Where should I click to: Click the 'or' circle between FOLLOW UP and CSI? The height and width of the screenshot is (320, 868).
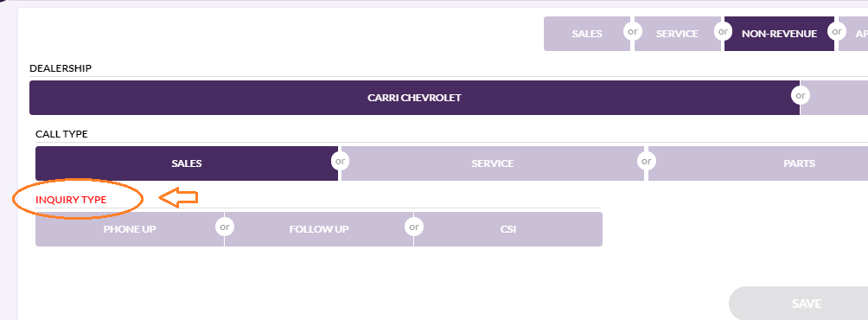413,227
